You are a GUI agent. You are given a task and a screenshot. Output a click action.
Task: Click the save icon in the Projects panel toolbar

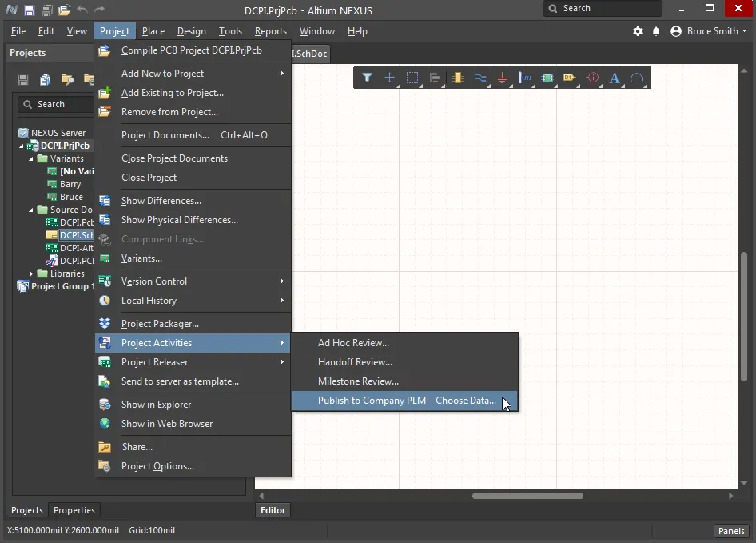23,80
